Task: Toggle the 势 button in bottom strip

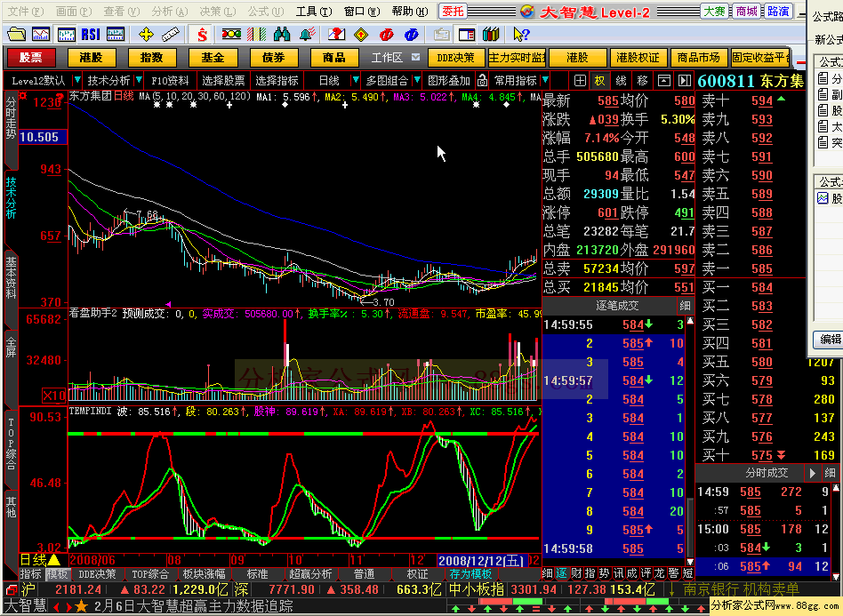Action: [x=604, y=573]
